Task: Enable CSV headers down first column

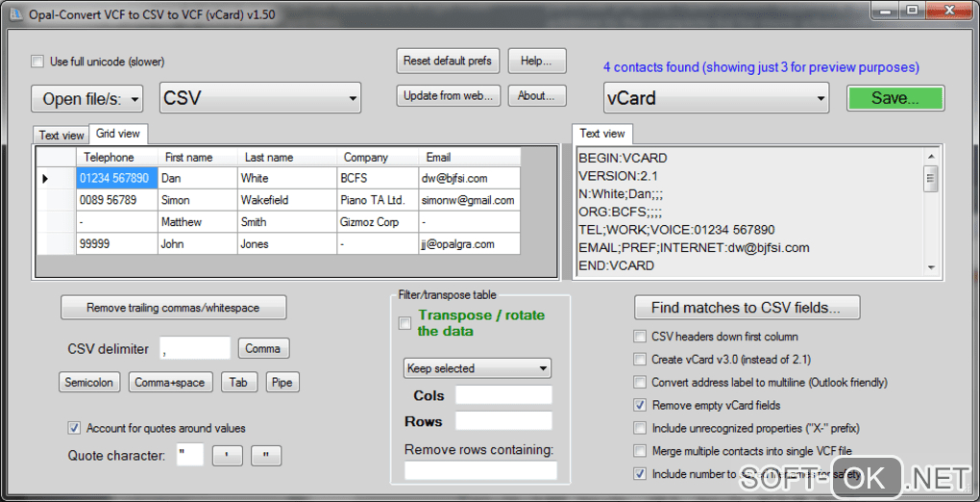Action: point(639,337)
